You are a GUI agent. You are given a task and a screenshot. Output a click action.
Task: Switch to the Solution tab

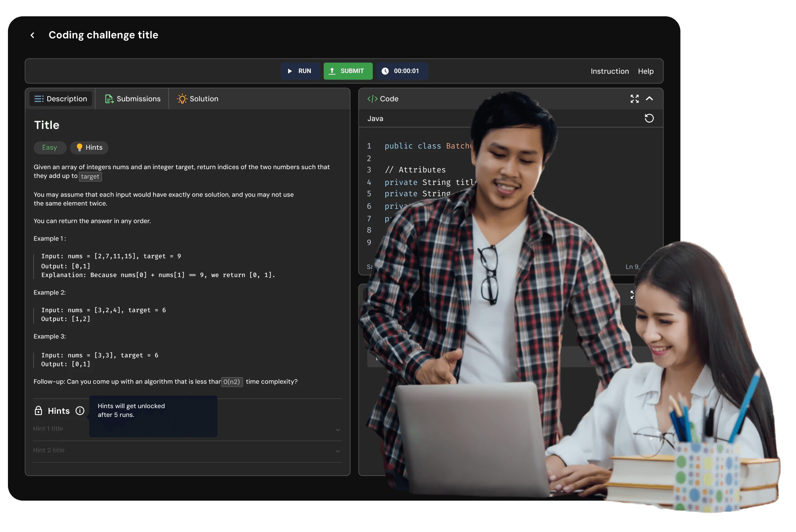[x=198, y=99]
